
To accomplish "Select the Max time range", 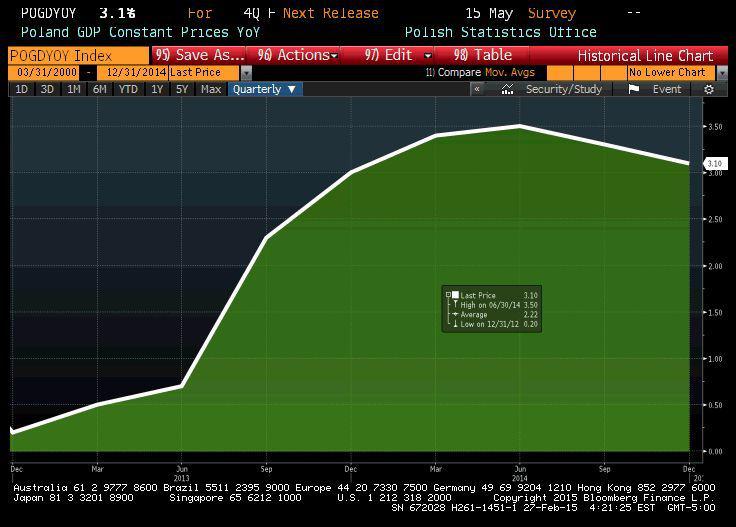I will (x=210, y=89).
